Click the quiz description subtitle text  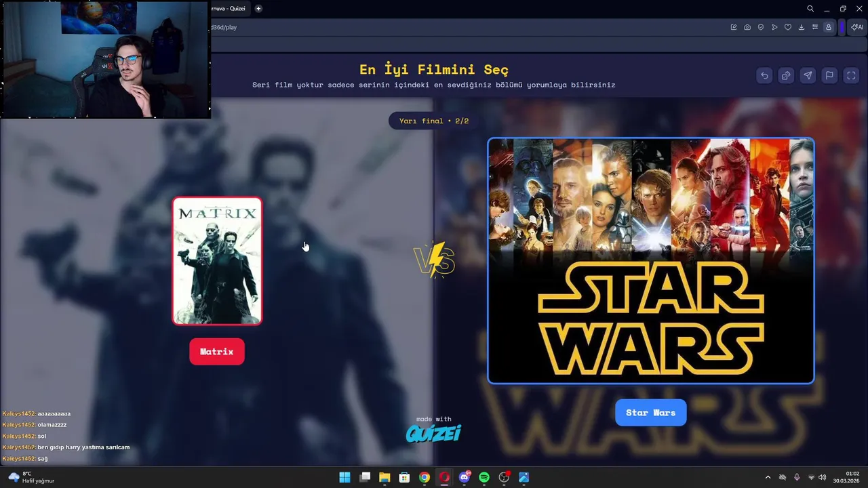click(434, 85)
